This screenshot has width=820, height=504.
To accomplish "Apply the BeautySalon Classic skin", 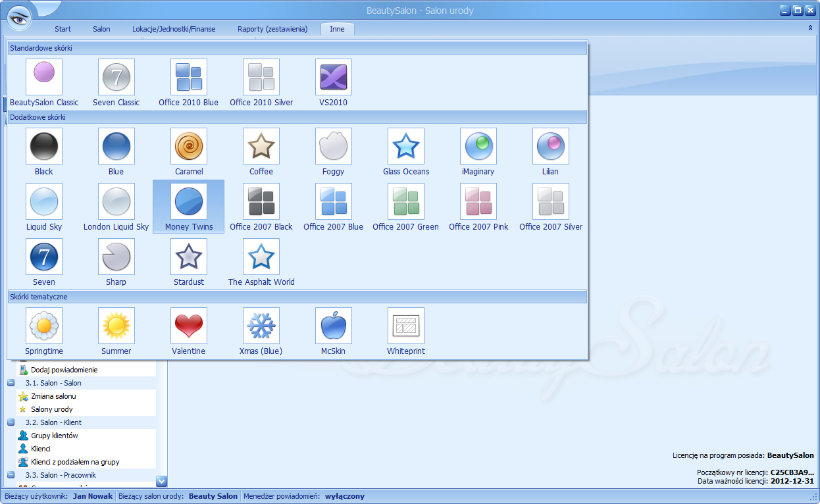I will pyautogui.click(x=44, y=83).
